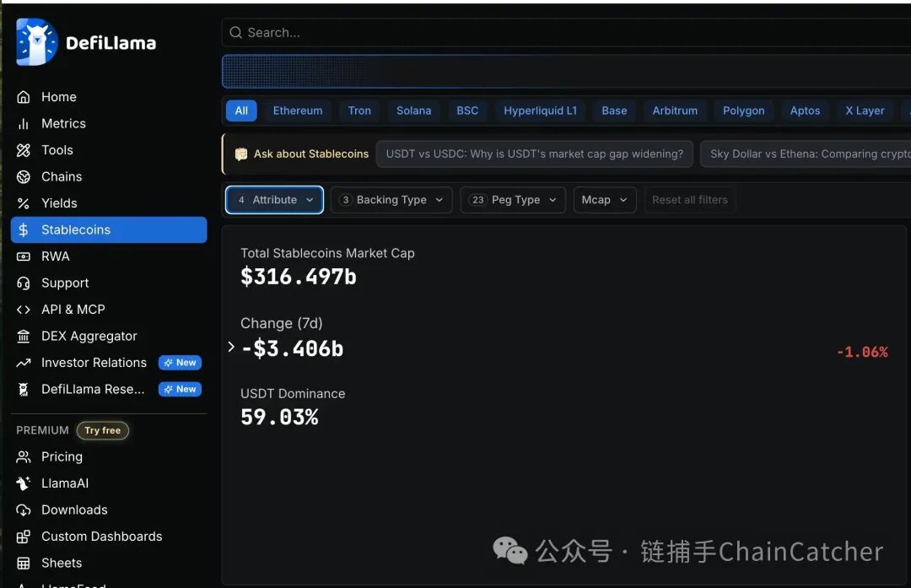The image size is (911, 588).
Task: Click the Total Stablecoins Market Cap value $316.497b
Action: [298, 277]
